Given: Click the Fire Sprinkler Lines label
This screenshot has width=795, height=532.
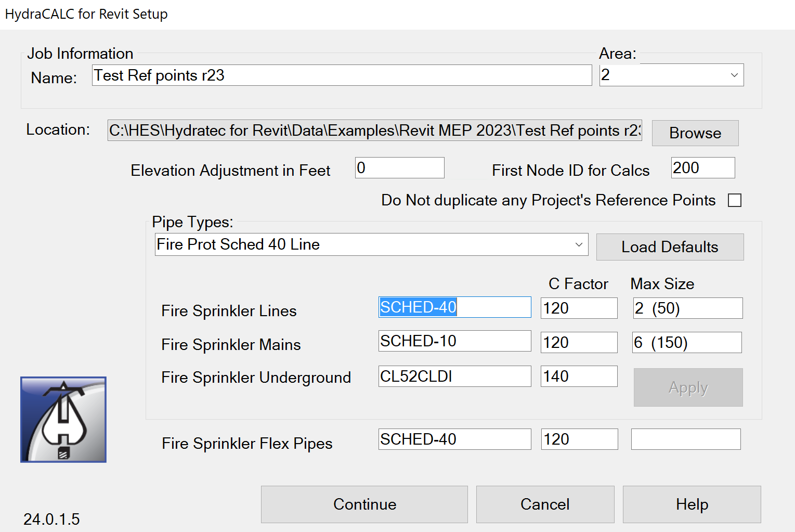Looking at the screenshot, I should pyautogui.click(x=229, y=311).
